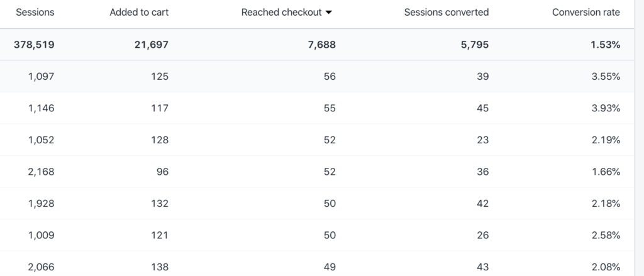Click the 3.93% conversion rate cell
This screenshot has width=644, height=276.
click(606, 108)
